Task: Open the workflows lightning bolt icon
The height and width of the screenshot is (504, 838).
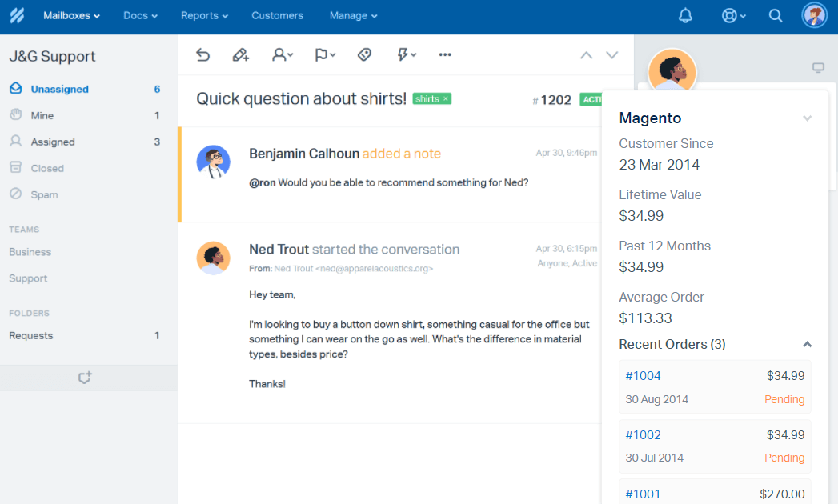Action: pyautogui.click(x=407, y=54)
